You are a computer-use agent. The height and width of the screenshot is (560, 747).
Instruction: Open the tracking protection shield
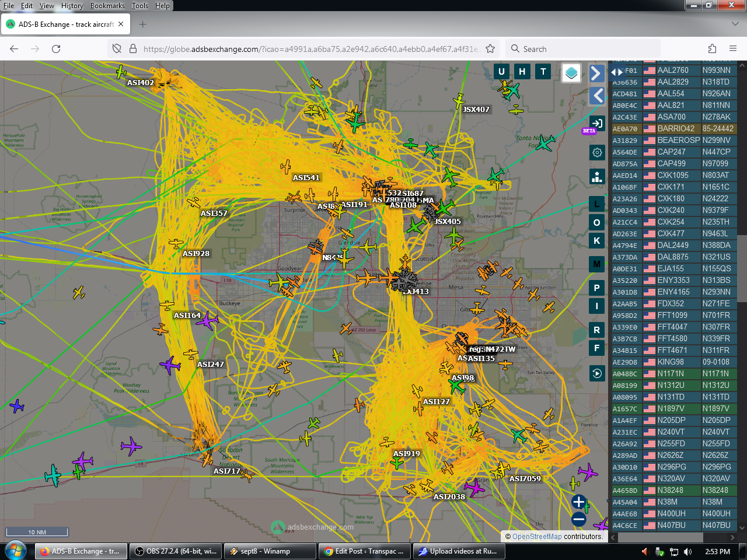point(117,49)
